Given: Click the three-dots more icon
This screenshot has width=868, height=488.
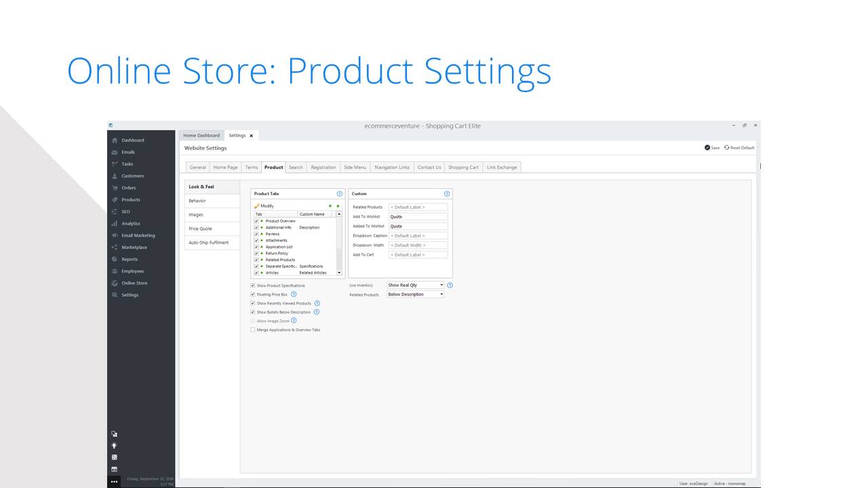Looking at the screenshot, I should (x=114, y=481).
